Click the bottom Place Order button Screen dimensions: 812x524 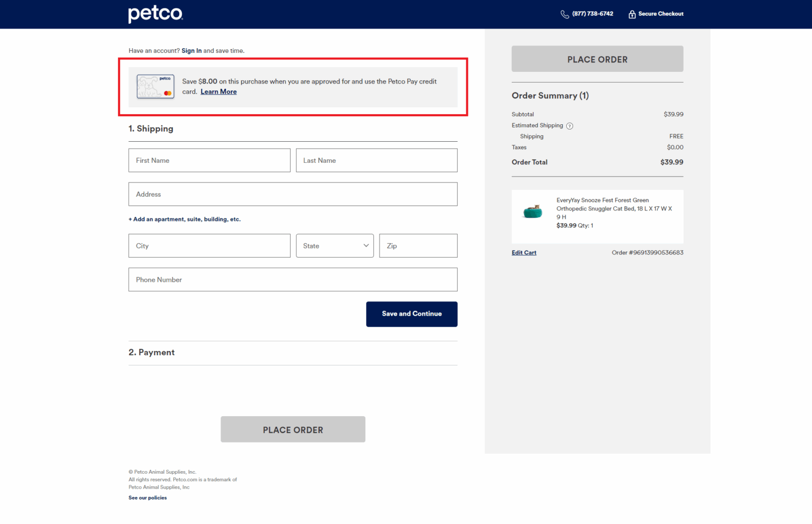(x=293, y=429)
